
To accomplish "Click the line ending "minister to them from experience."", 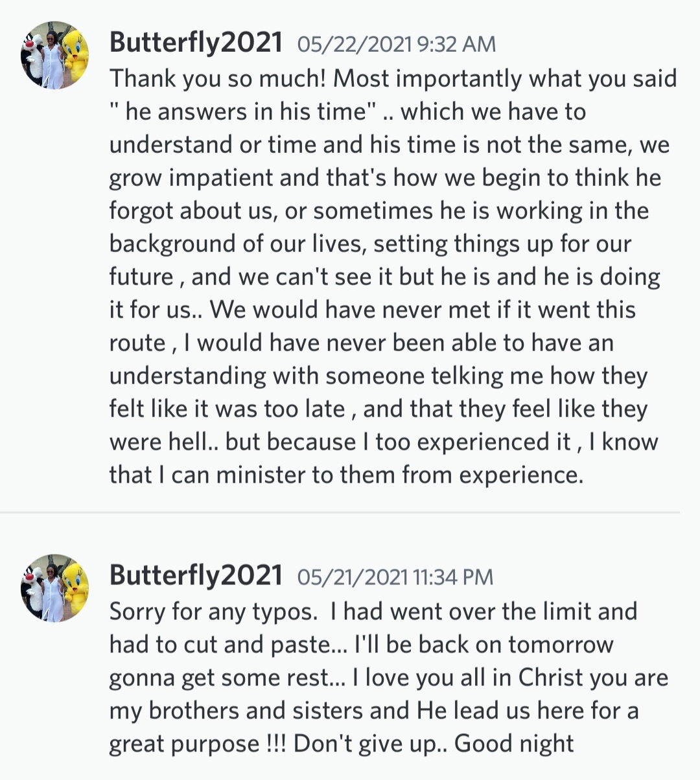I will [x=346, y=475].
